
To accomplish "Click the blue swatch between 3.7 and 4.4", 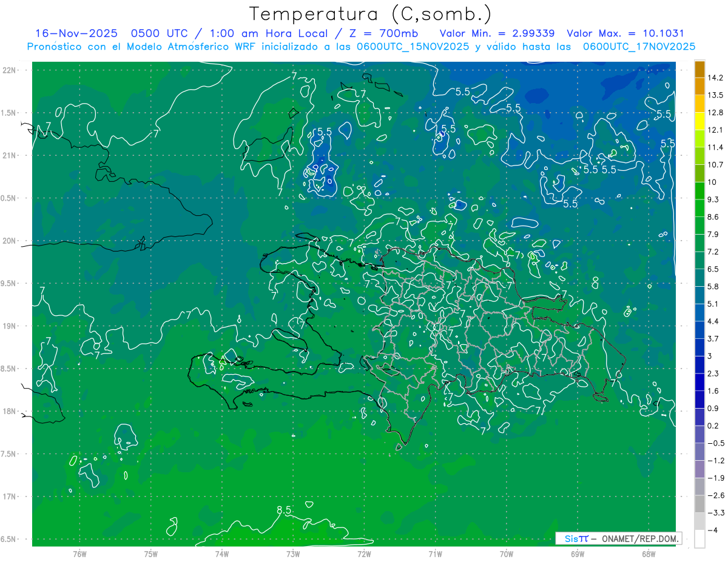I will tap(699, 329).
